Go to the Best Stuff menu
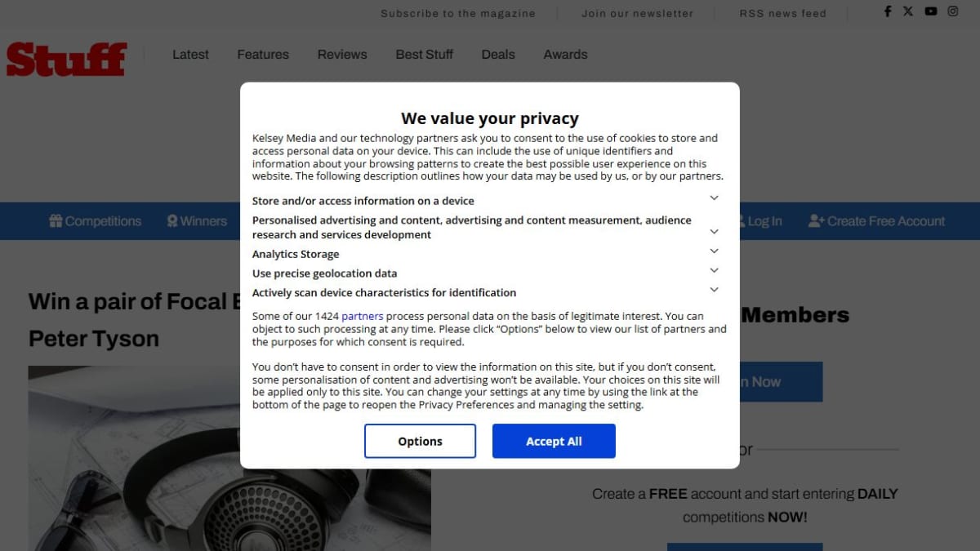This screenshot has height=551, width=980. click(425, 55)
